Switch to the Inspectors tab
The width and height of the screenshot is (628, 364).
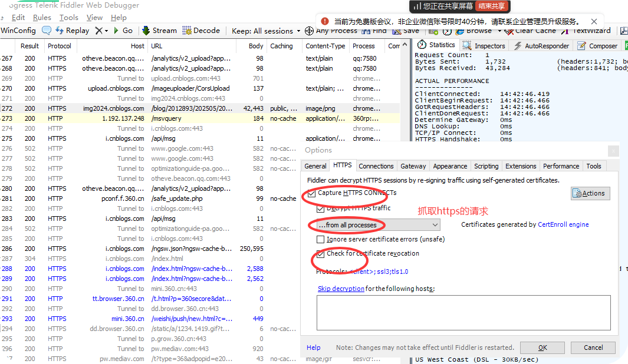(x=484, y=45)
